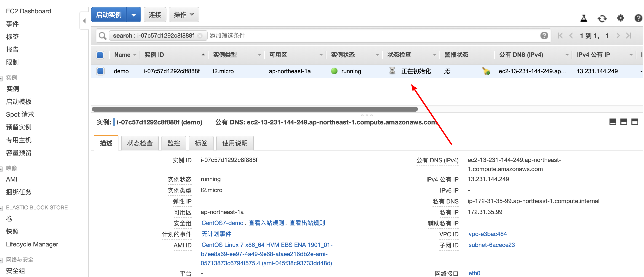Viewport: 644px width, 277px height.
Task: Click the search filter input field
Action: pyautogui.click(x=300, y=36)
